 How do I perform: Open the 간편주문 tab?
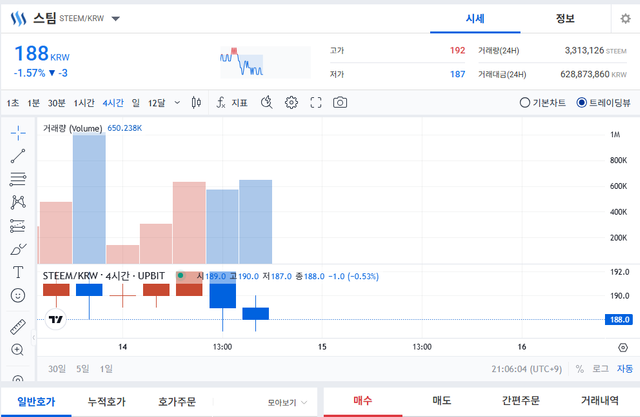tap(521, 401)
